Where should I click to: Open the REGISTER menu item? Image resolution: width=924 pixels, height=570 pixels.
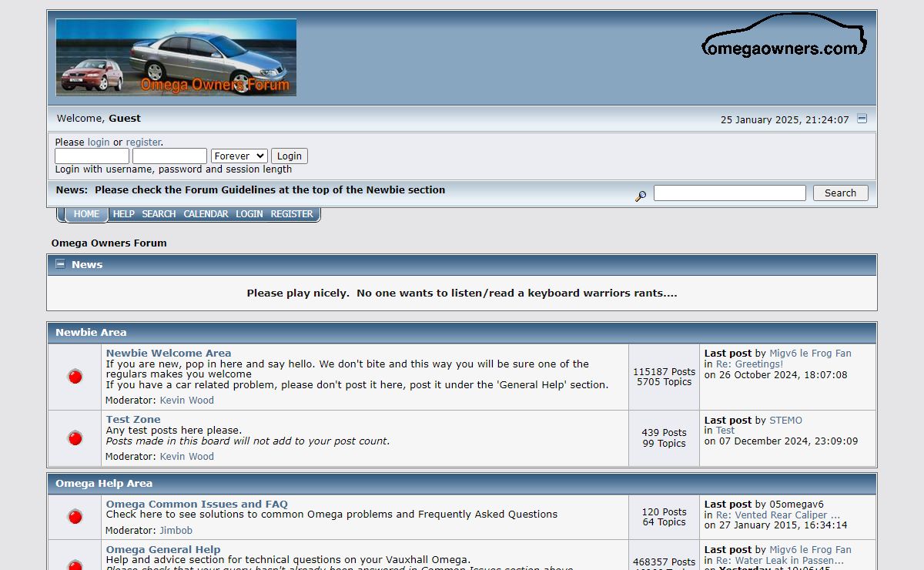(x=292, y=214)
